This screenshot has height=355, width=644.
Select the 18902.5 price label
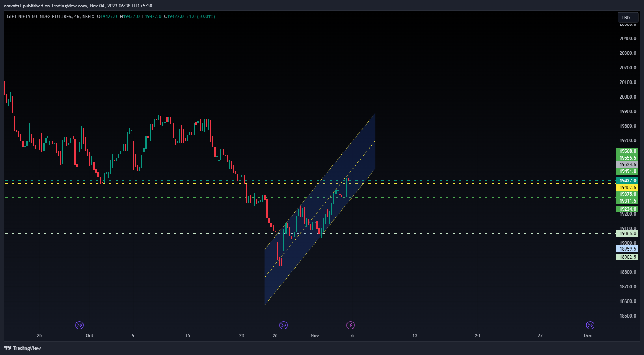coord(627,257)
